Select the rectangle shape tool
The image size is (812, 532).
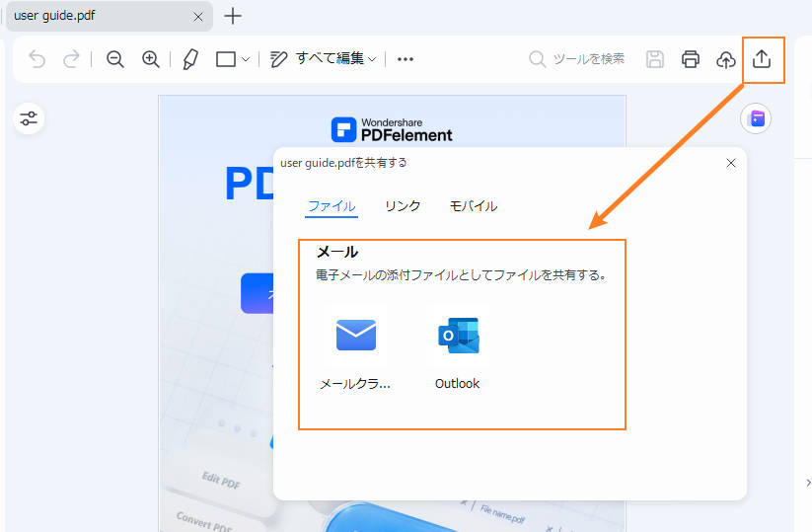[226, 59]
